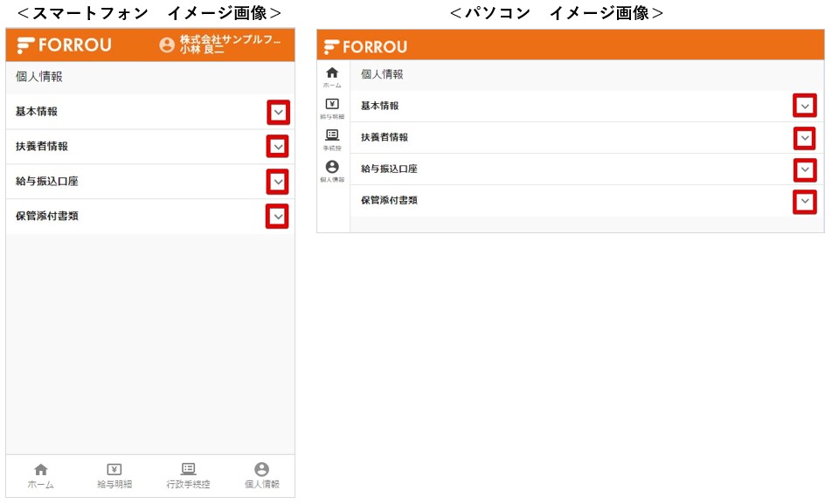Open 手続控 from the PC sidebar
This screenshot has height=504, width=832.
click(332, 140)
